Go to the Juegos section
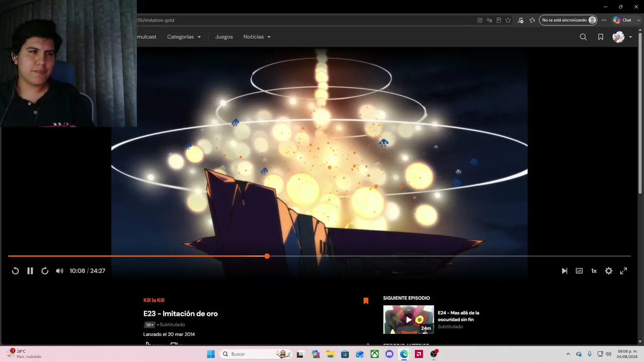The height and width of the screenshot is (362, 644). pyautogui.click(x=224, y=37)
